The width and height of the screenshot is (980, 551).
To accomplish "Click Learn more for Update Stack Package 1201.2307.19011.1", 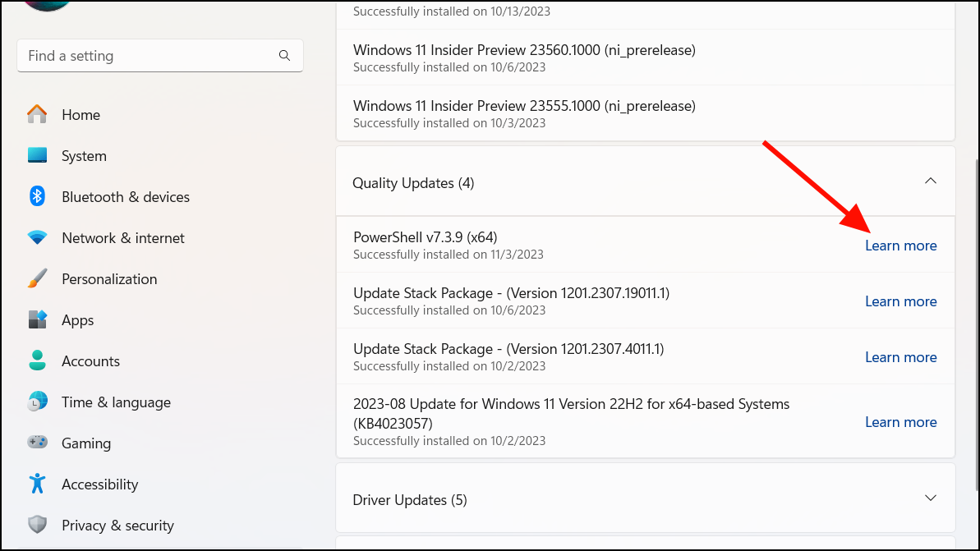I will pos(900,301).
